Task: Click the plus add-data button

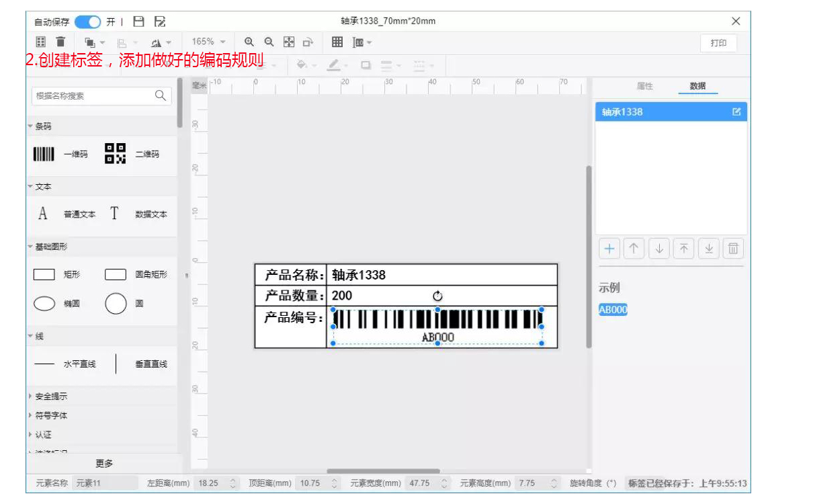Action: coord(609,249)
